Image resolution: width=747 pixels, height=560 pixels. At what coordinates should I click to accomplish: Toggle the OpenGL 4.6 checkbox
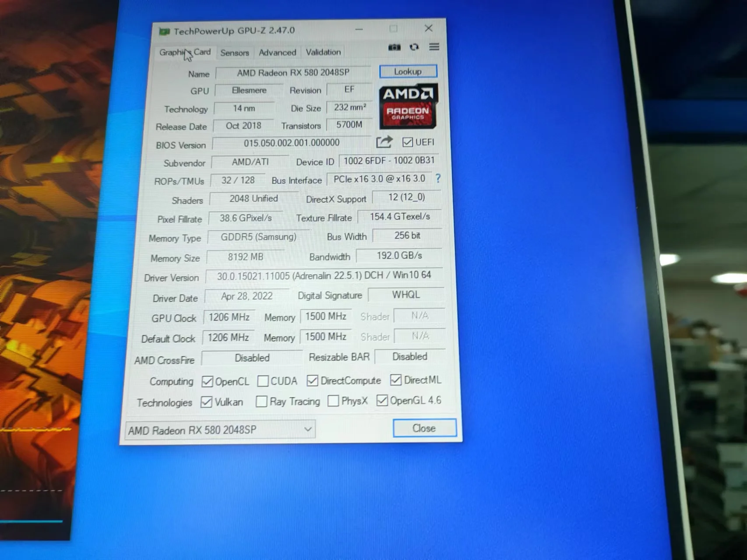(382, 400)
